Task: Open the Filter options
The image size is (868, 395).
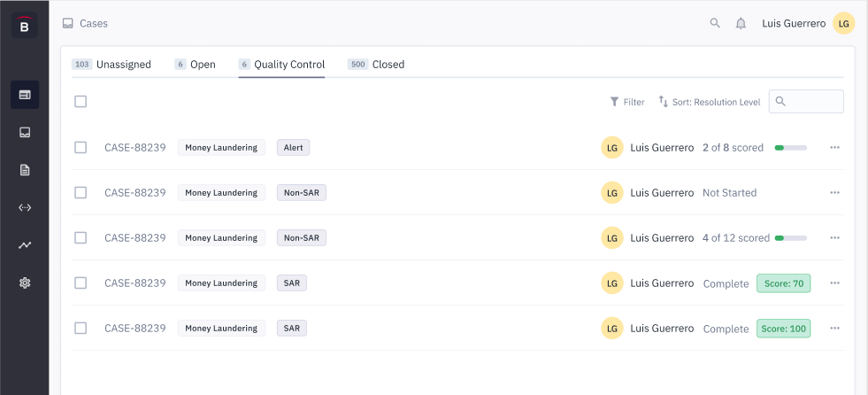Action: coord(627,102)
